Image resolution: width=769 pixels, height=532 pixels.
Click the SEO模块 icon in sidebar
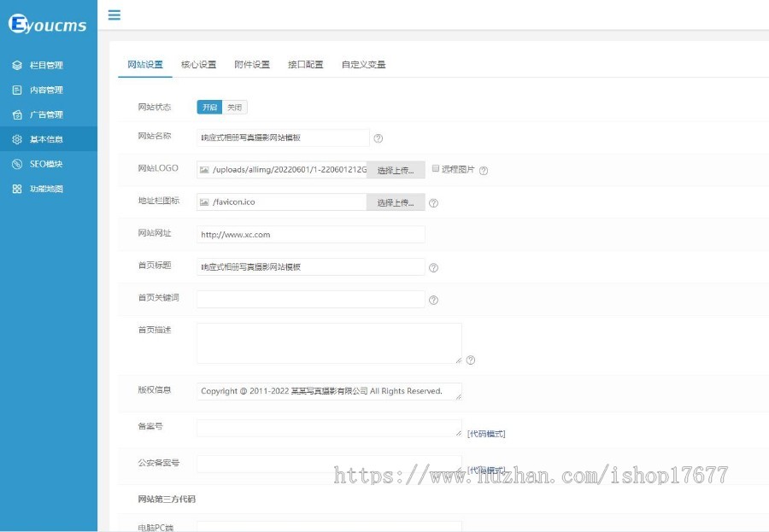coord(17,164)
